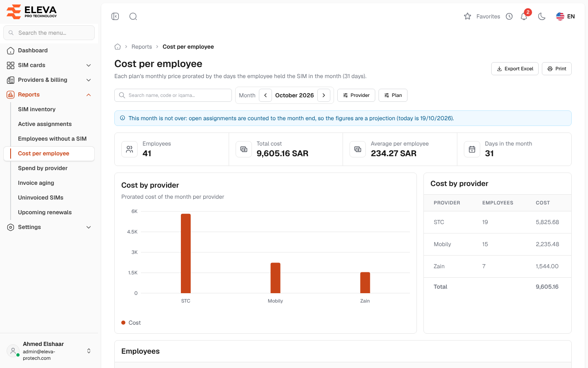Click the Total cost card icon

[x=244, y=149]
